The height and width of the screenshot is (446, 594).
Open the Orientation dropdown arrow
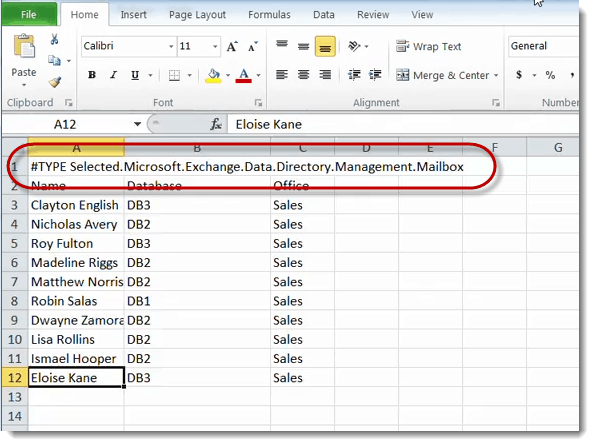[366, 46]
